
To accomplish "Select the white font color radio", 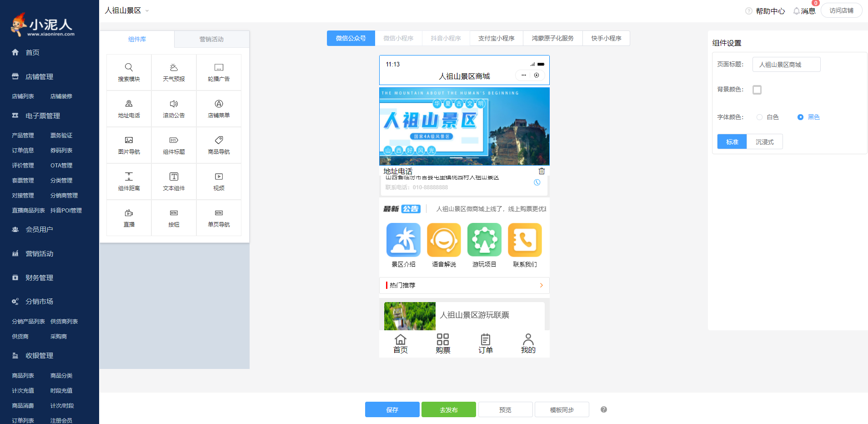I will [x=759, y=117].
